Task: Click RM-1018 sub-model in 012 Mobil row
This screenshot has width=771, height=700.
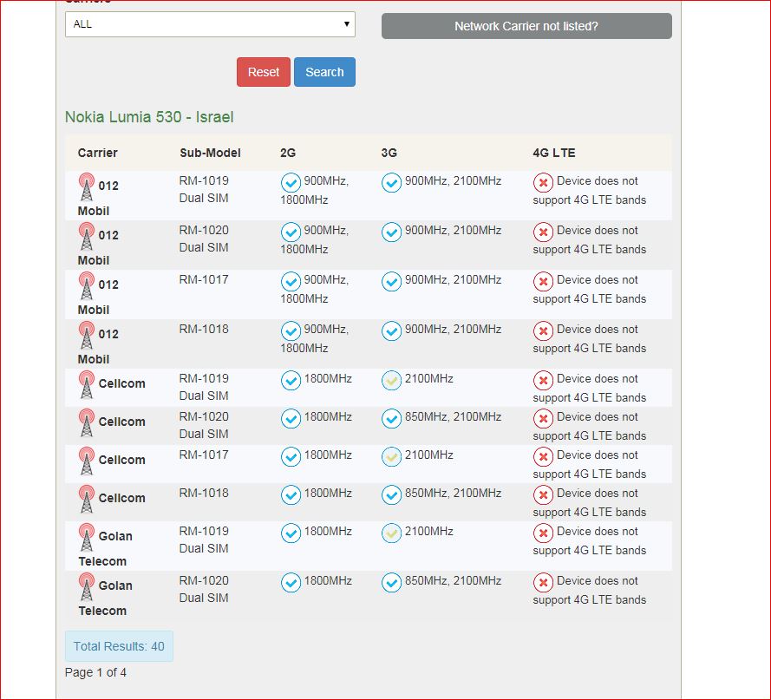Action: coord(204,329)
